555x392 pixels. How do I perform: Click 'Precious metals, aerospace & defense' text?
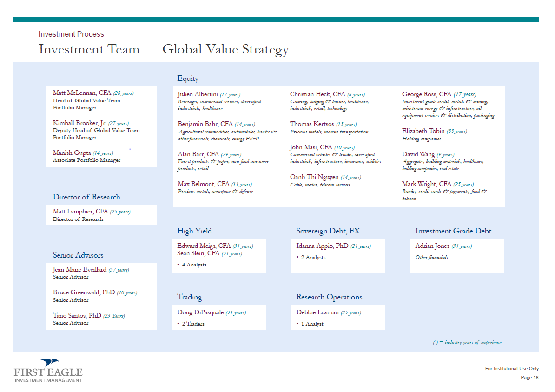(215, 191)
